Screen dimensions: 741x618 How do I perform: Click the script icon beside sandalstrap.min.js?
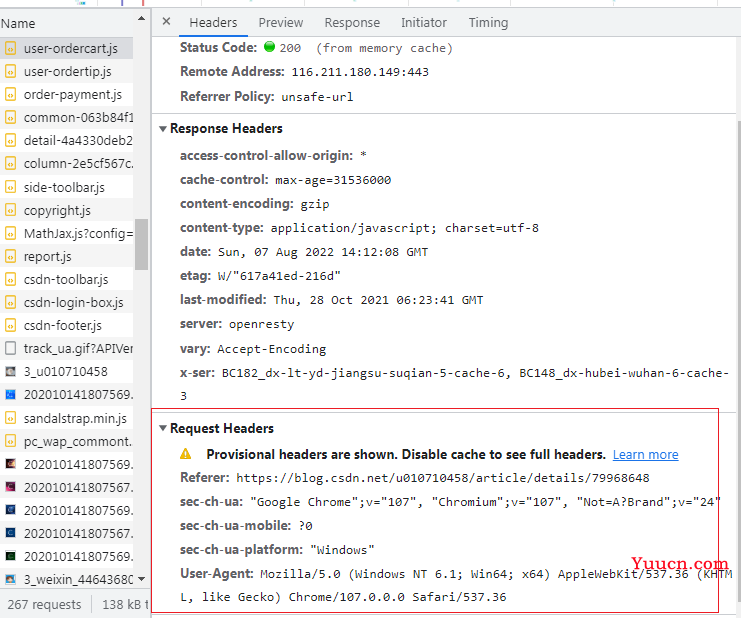tap(10, 418)
